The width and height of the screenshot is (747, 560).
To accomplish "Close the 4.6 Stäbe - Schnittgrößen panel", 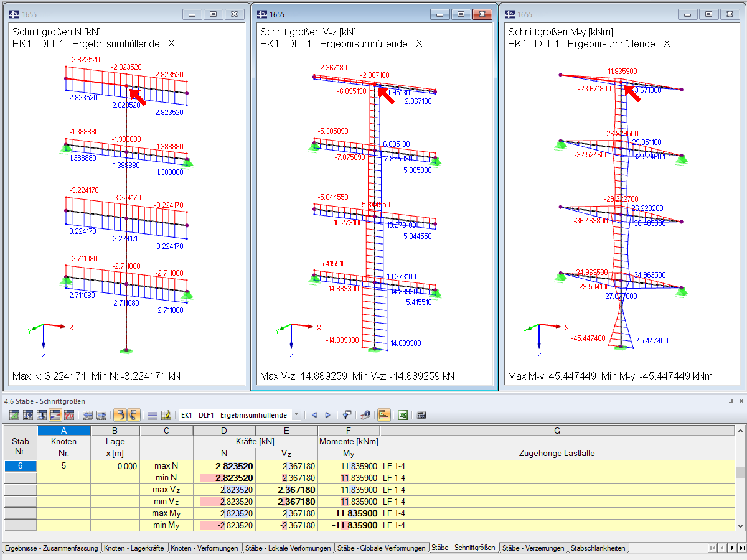I will tap(741, 401).
